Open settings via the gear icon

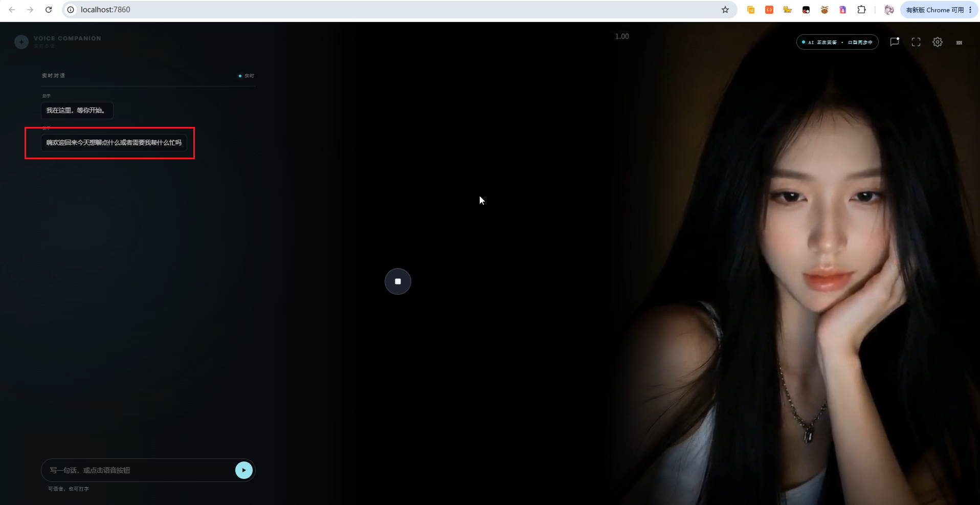[x=938, y=42]
